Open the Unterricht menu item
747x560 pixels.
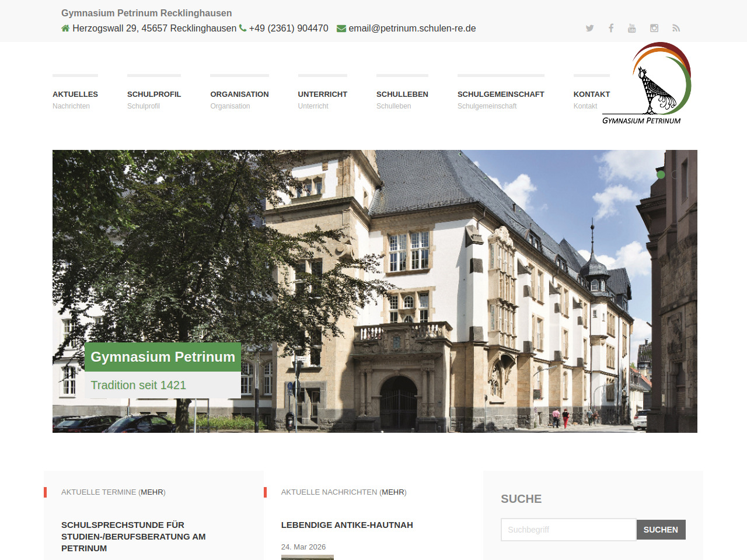coord(322,94)
